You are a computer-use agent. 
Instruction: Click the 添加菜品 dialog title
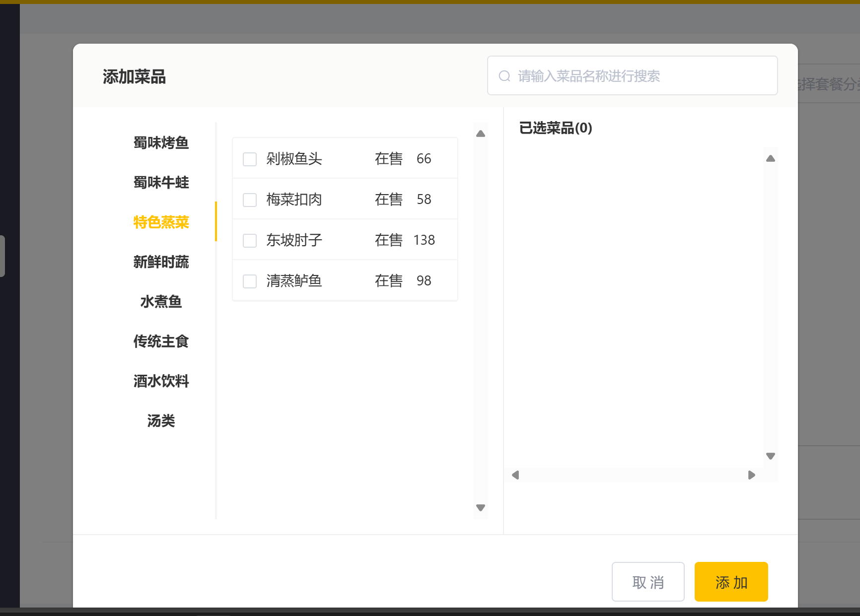tap(134, 76)
